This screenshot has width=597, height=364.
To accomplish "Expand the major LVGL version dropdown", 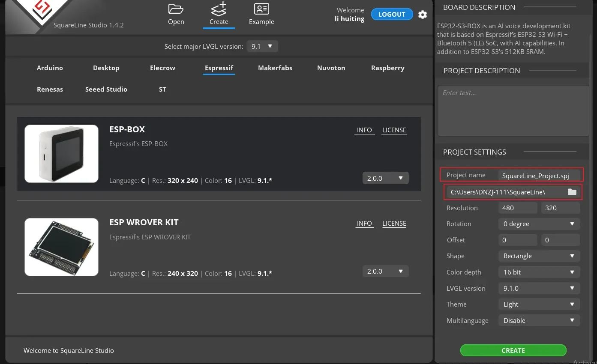I will (x=262, y=46).
